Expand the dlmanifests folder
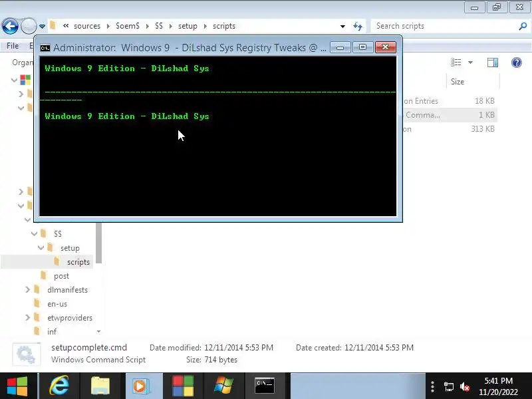532x399 pixels. [x=27, y=290]
